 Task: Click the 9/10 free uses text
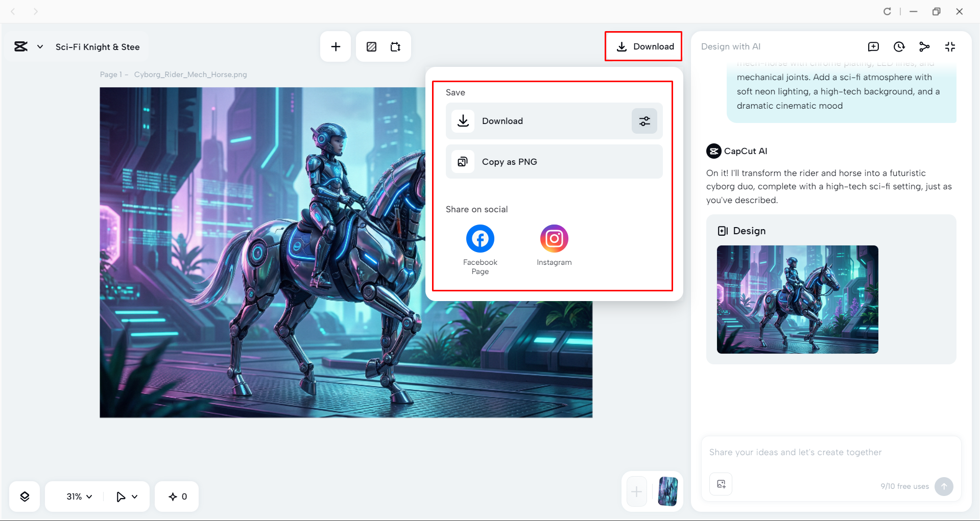tap(904, 486)
